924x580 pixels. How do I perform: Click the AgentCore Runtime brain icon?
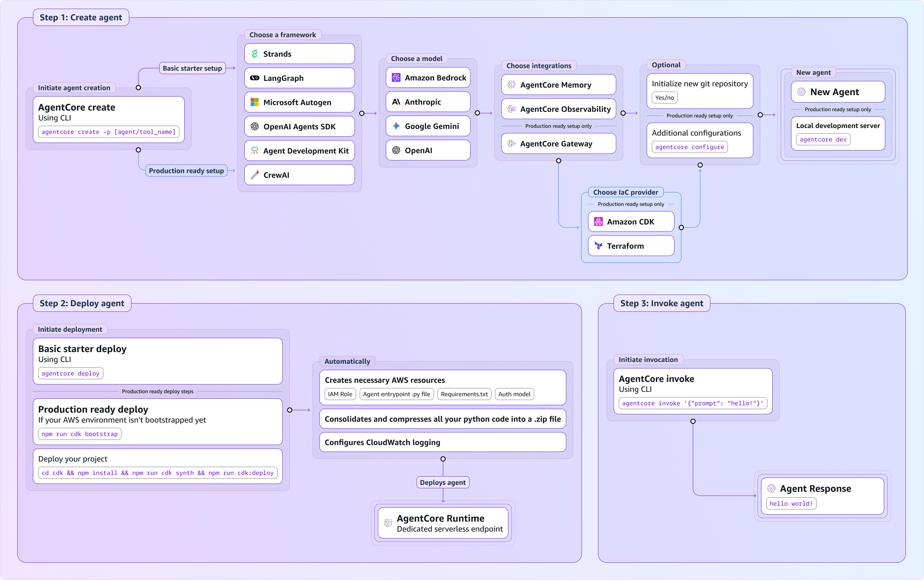coord(388,523)
